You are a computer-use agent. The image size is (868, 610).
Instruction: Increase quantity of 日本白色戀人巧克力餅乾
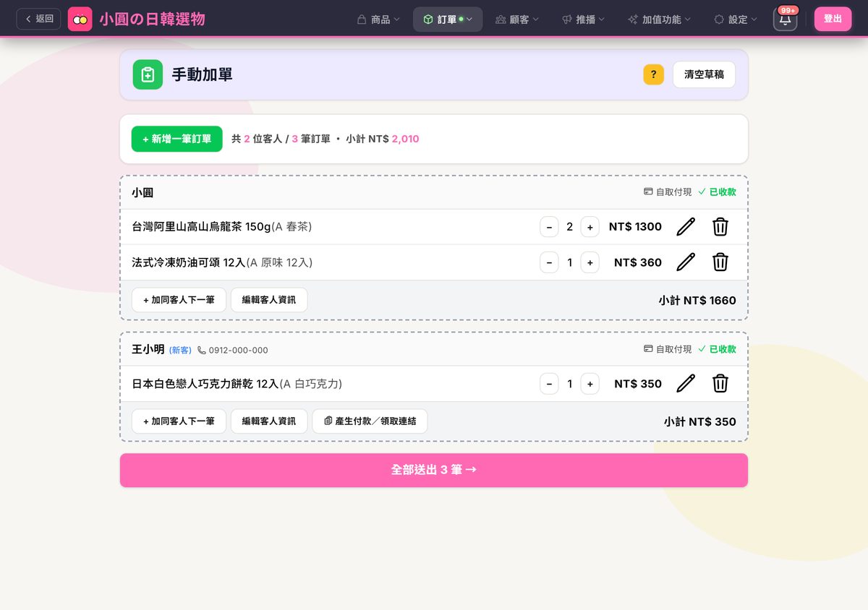[x=590, y=384]
